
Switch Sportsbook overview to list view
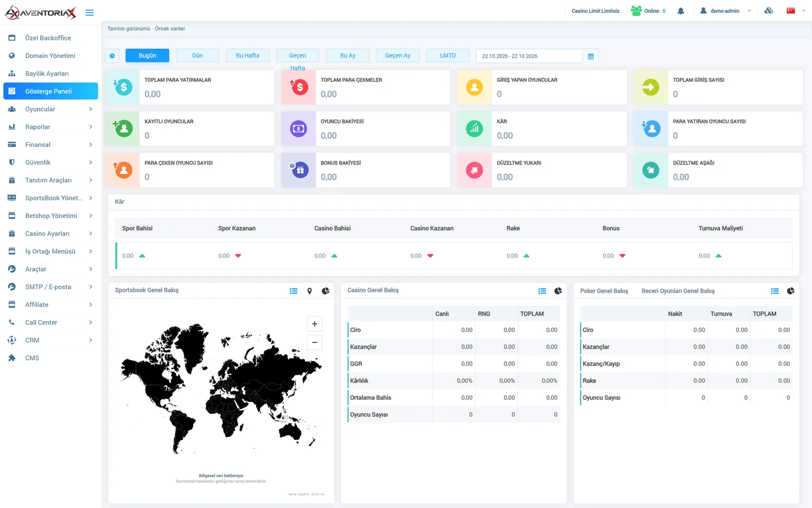tap(293, 291)
